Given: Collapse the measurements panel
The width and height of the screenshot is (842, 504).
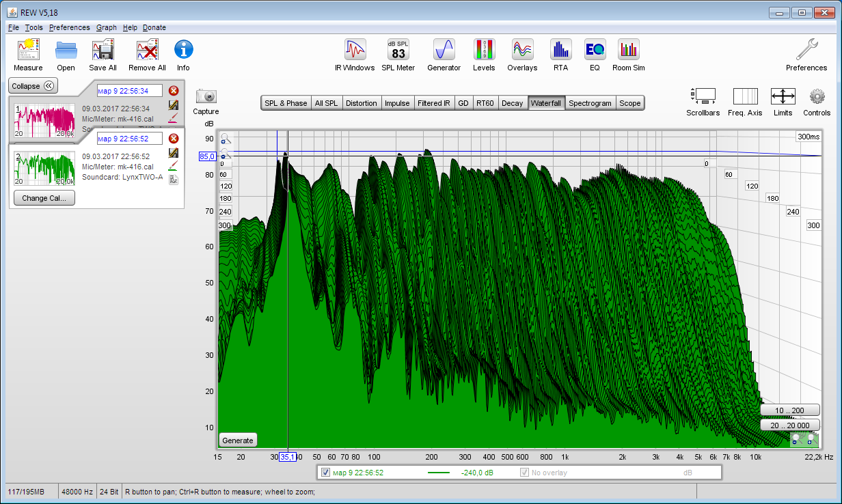Looking at the screenshot, I should click(33, 86).
